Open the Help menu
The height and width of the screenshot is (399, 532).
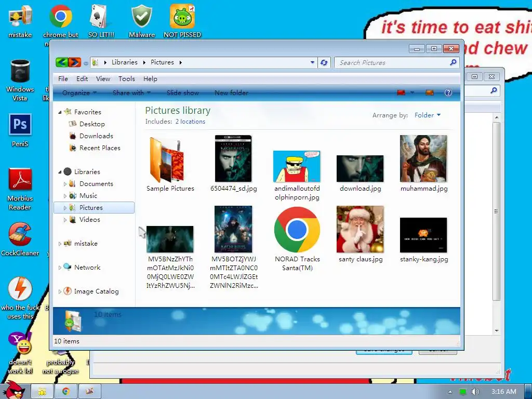coord(150,79)
